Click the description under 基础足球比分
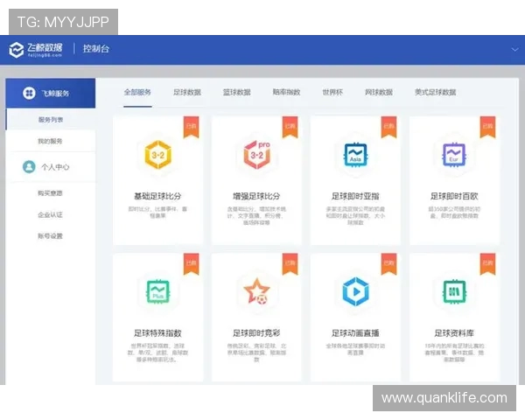This screenshot has width=525, height=420. [x=157, y=213]
